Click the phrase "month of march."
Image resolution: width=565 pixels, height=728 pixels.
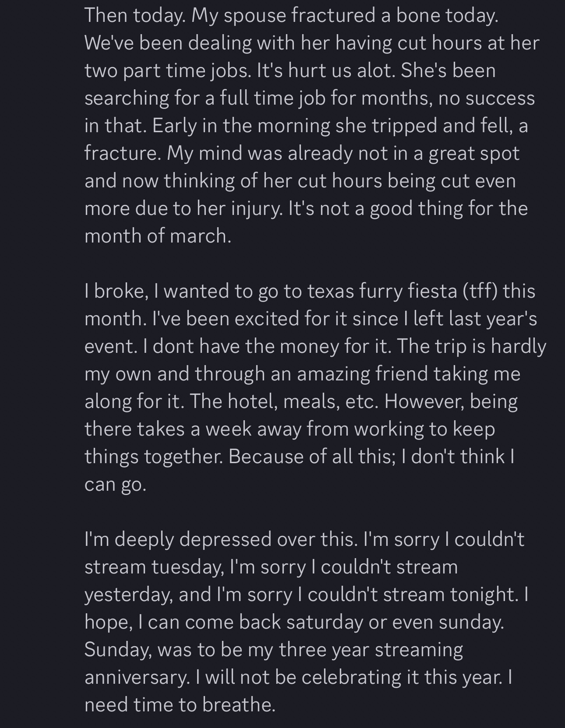(158, 236)
